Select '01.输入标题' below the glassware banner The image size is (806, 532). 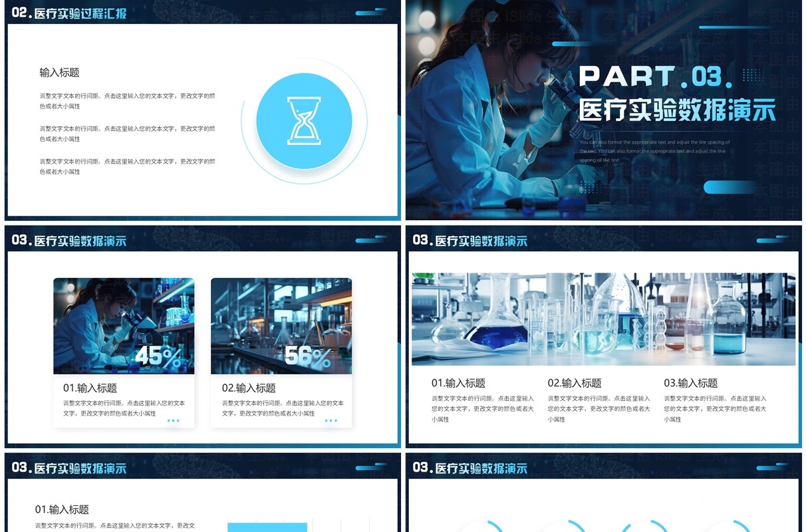458,383
